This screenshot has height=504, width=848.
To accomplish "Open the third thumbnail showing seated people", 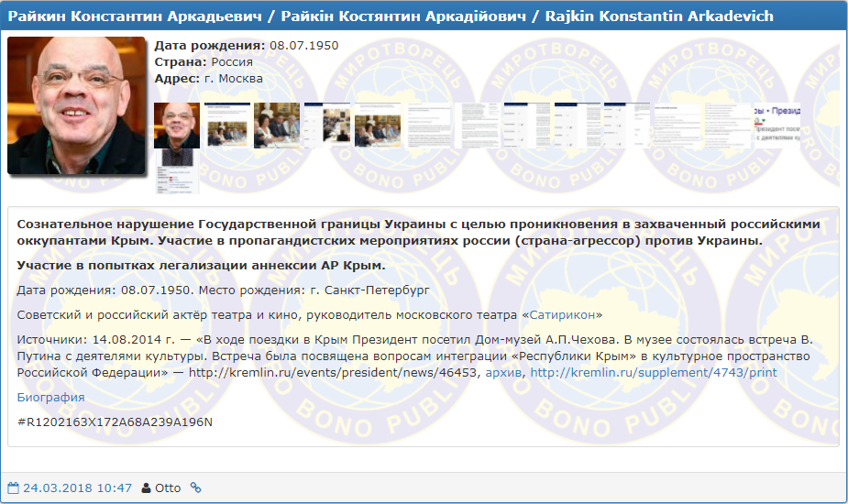I will [x=276, y=126].
